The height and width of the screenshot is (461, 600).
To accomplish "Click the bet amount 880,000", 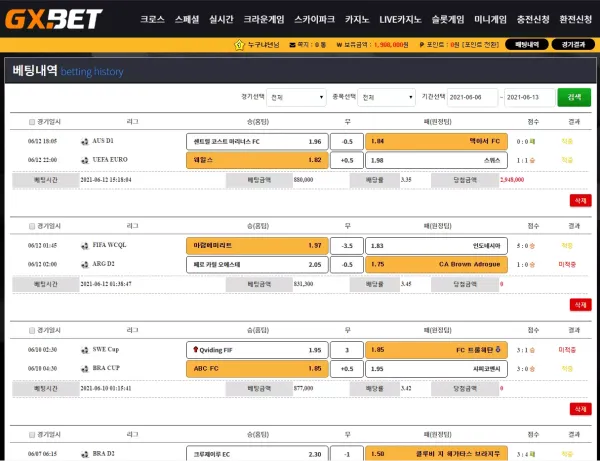I will (x=303, y=180).
